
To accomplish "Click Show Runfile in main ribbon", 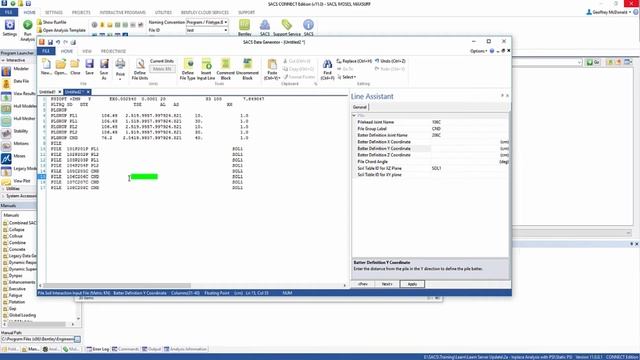I will [51, 22].
